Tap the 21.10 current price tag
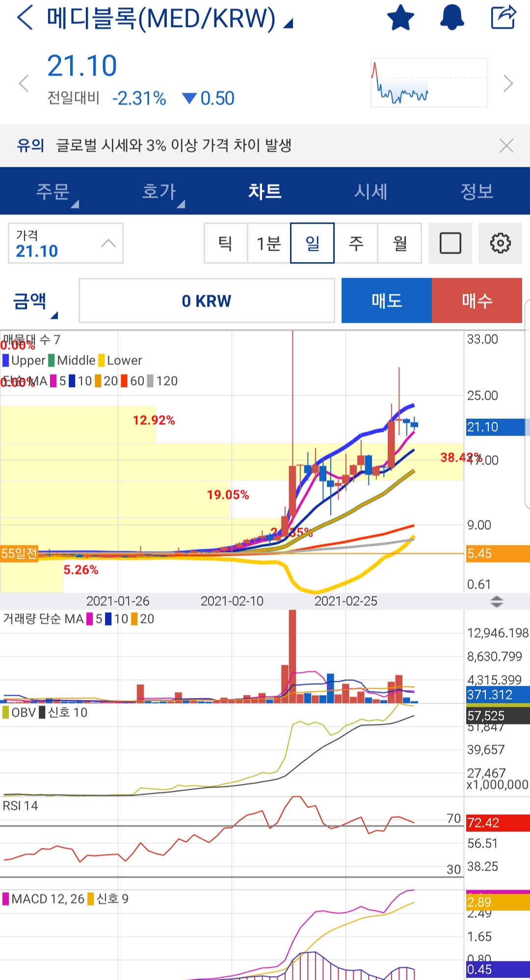The width and height of the screenshot is (530, 980). click(x=497, y=427)
